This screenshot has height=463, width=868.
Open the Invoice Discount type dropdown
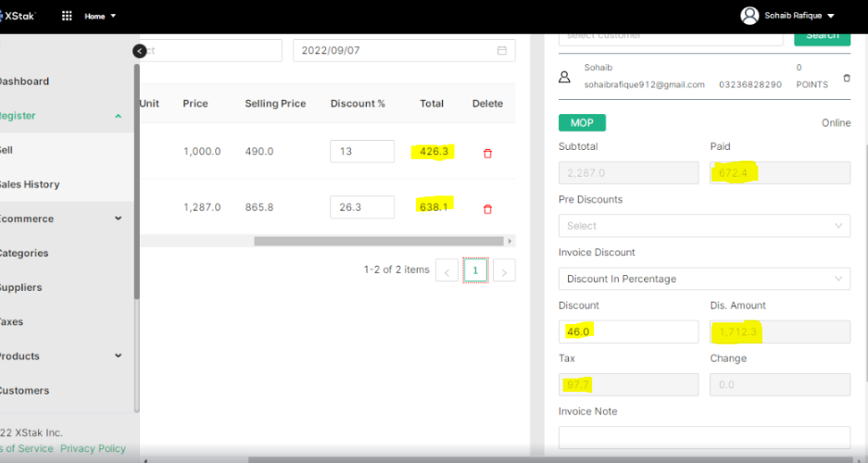click(704, 279)
